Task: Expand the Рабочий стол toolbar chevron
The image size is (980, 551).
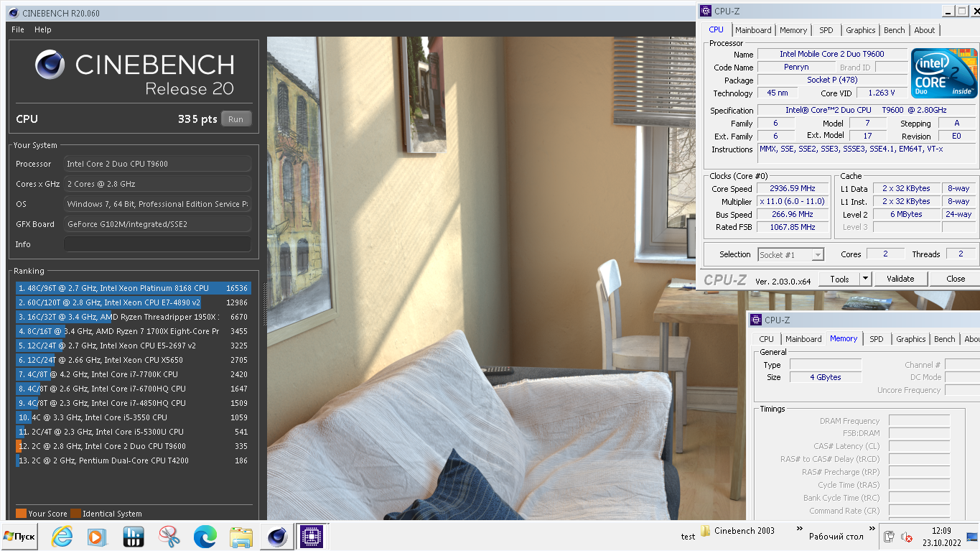Action: (872, 529)
